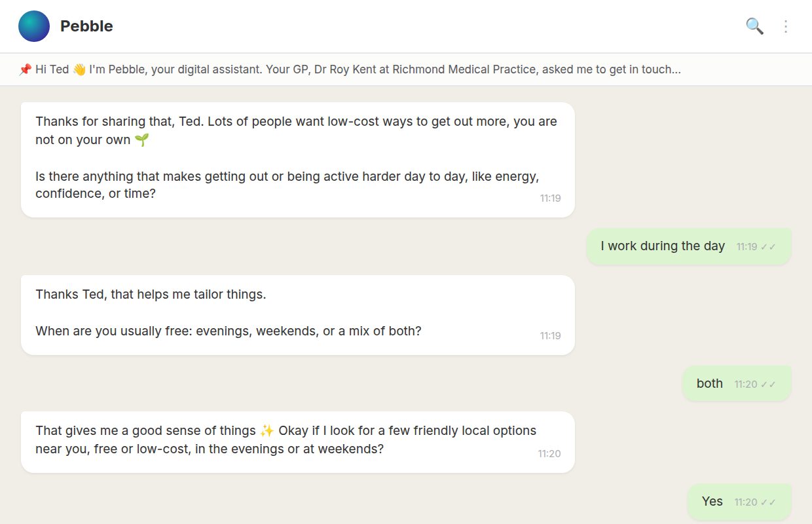Click the Pebble avatar circle
812x524 pixels.
[34, 26]
